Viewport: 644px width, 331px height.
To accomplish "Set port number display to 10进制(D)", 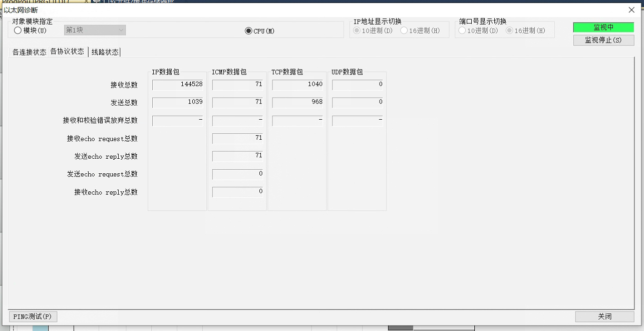I will pyautogui.click(x=463, y=31).
